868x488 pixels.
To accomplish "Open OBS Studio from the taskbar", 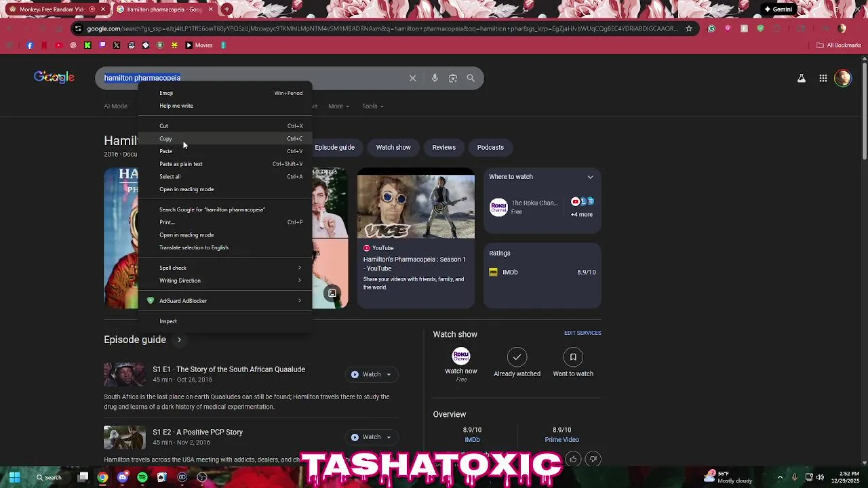I will point(201,477).
